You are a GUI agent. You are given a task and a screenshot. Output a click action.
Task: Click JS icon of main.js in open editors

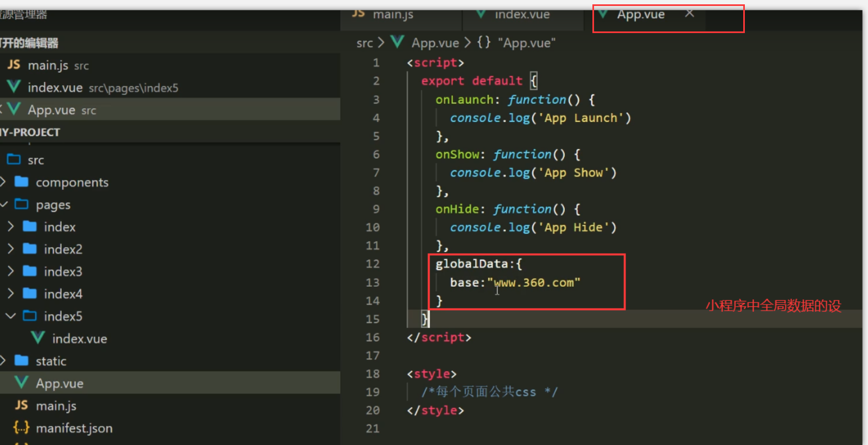(14, 65)
